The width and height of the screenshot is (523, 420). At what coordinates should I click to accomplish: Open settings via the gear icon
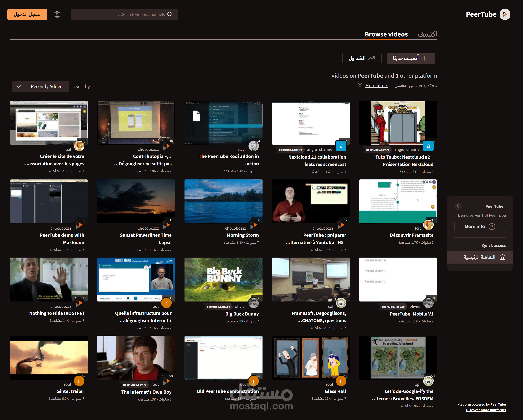57,14
